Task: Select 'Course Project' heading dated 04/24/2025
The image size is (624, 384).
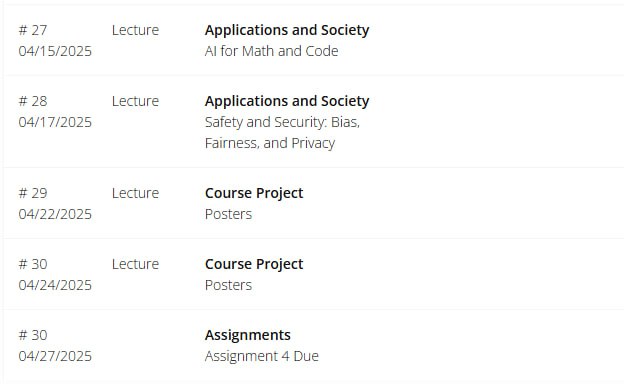Action: click(254, 264)
